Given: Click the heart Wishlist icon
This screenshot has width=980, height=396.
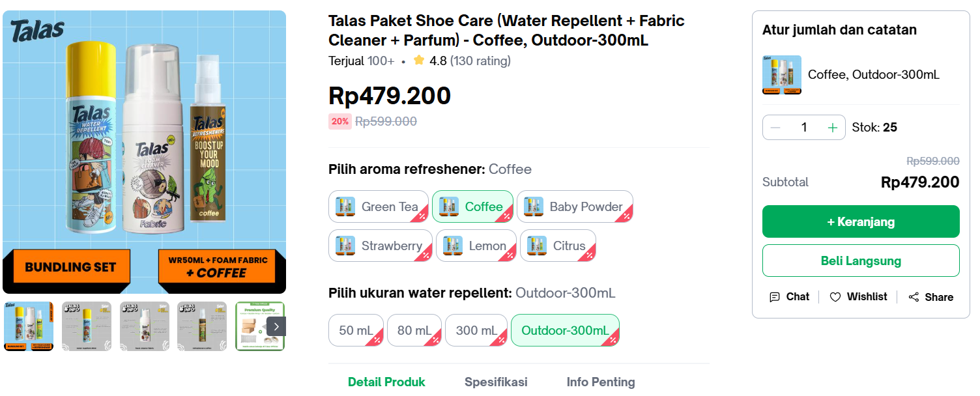Looking at the screenshot, I should (836, 296).
